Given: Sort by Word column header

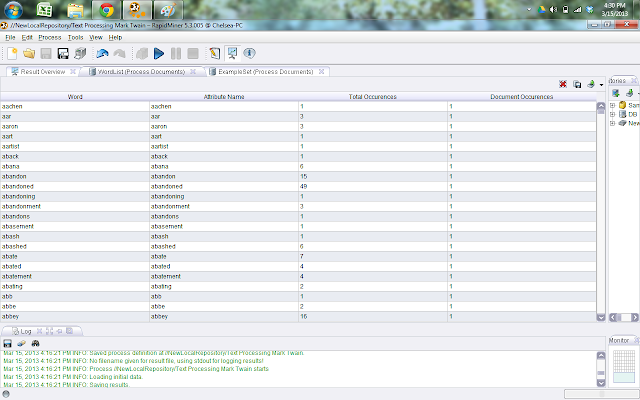Looking at the screenshot, I should [x=75, y=97].
